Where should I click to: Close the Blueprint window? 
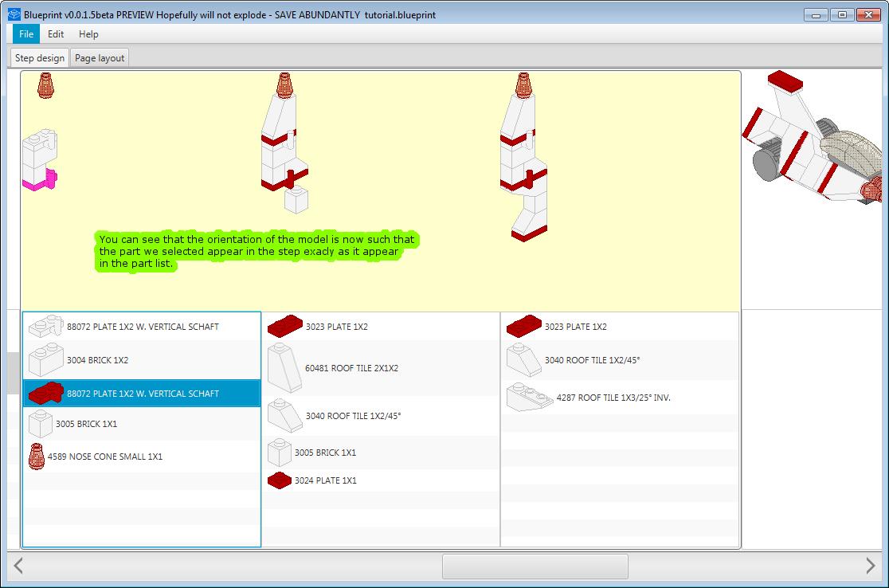point(868,15)
